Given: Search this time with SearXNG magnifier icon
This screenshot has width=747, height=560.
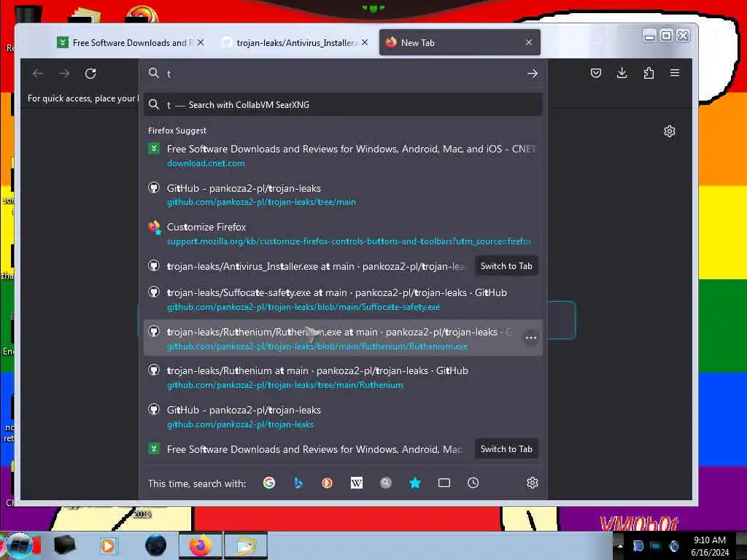Looking at the screenshot, I should click(386, 483).
